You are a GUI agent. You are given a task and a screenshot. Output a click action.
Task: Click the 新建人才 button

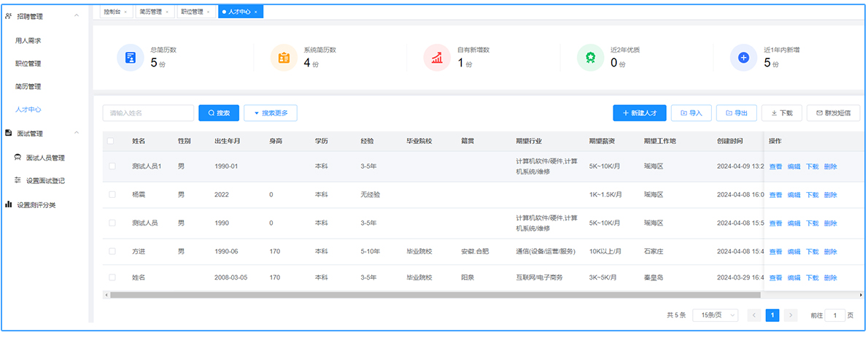(640, 113)
